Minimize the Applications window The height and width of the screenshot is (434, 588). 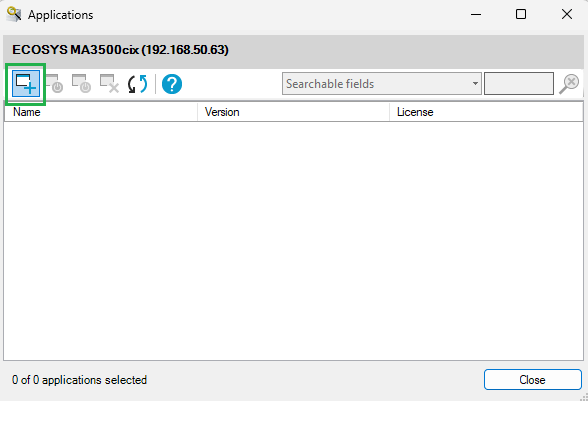pos(476,15)
